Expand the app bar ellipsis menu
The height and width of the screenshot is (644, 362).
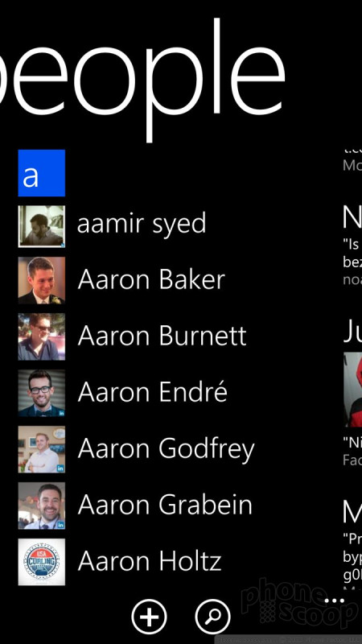pyautogui.click(x=335, y=601)
